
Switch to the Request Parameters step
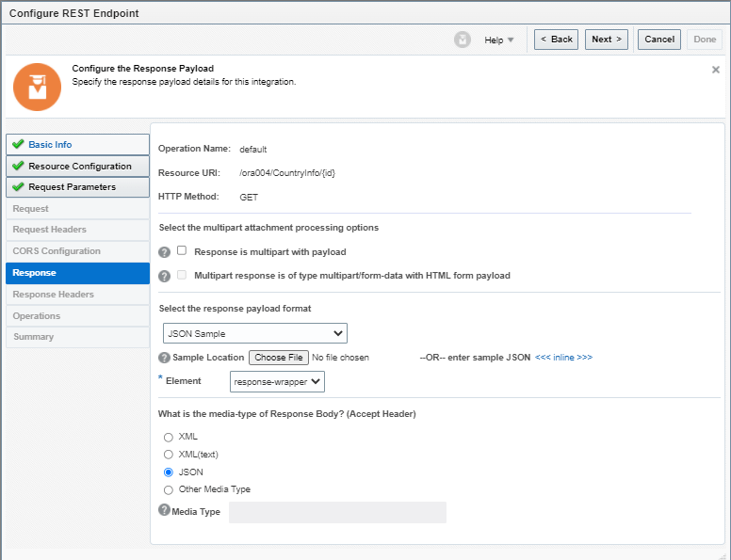[77, 187]
